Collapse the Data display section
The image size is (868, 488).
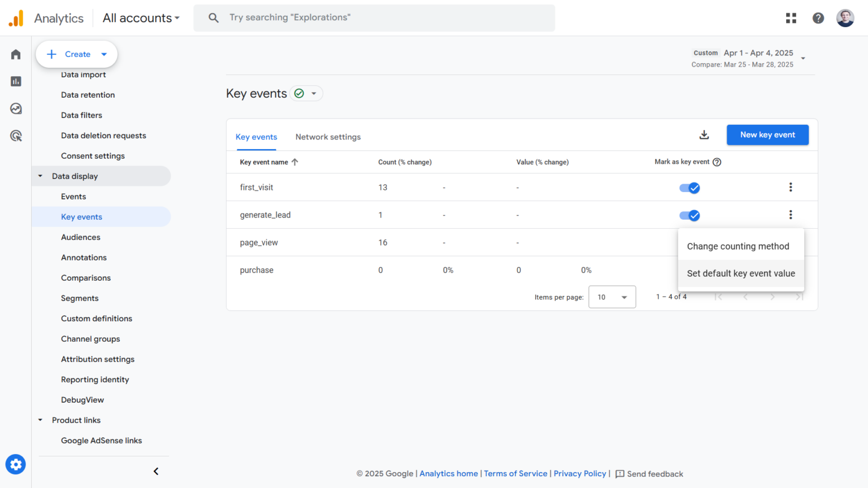40,176
